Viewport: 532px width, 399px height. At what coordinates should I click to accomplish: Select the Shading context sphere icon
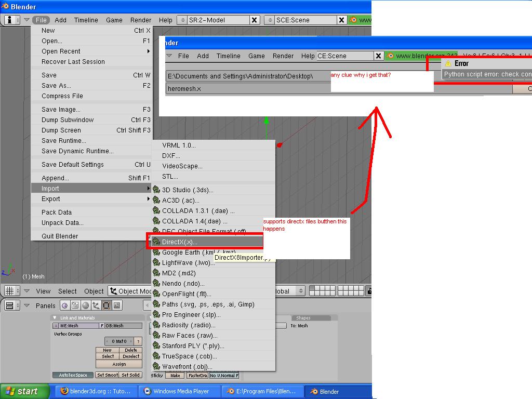click(86, 305)
